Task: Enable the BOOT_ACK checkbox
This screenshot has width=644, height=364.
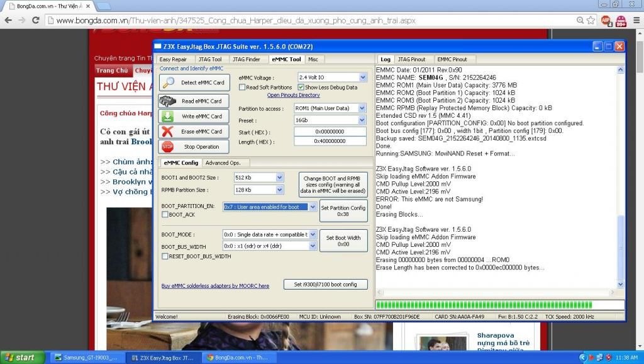Action: (165, 214)
